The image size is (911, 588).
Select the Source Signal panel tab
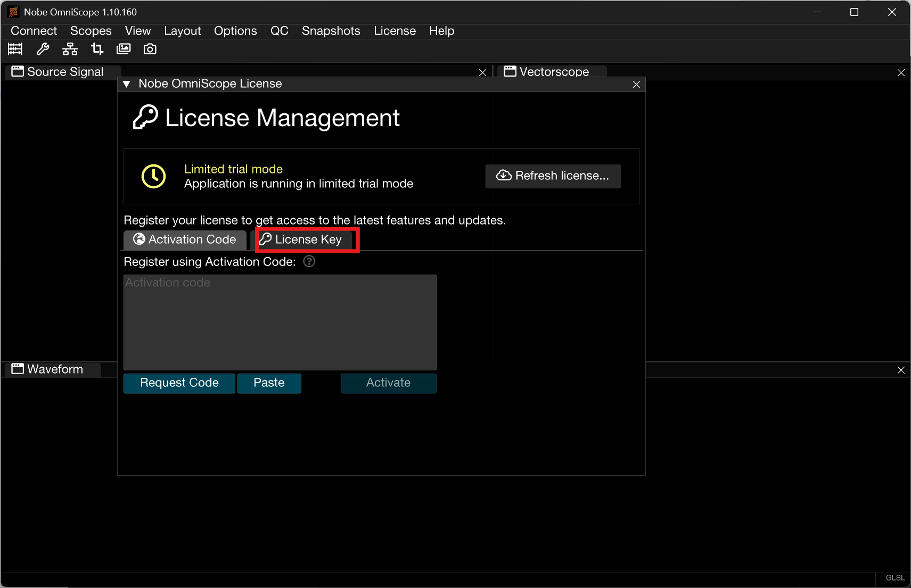click(x=63, y=72)
